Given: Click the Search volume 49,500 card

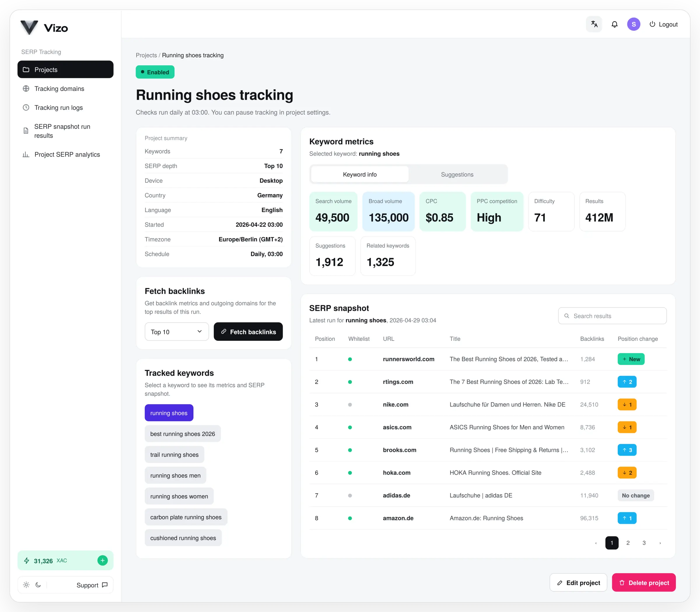Looking at the screenshot, I should [333, 212].
